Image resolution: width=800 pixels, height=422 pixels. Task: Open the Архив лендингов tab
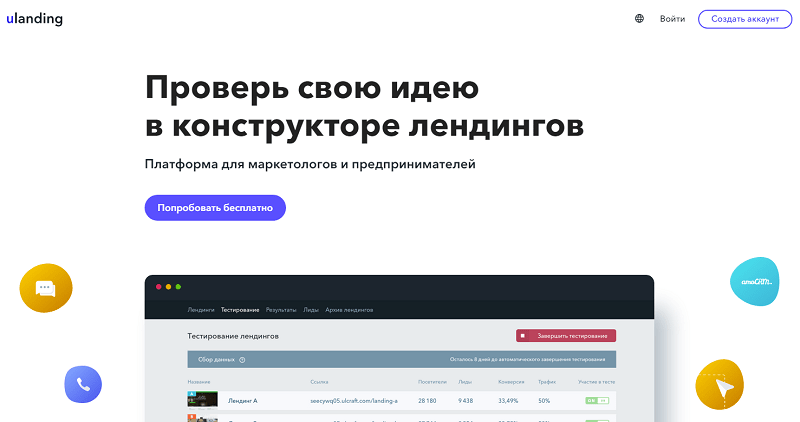(x=349, y=310)
